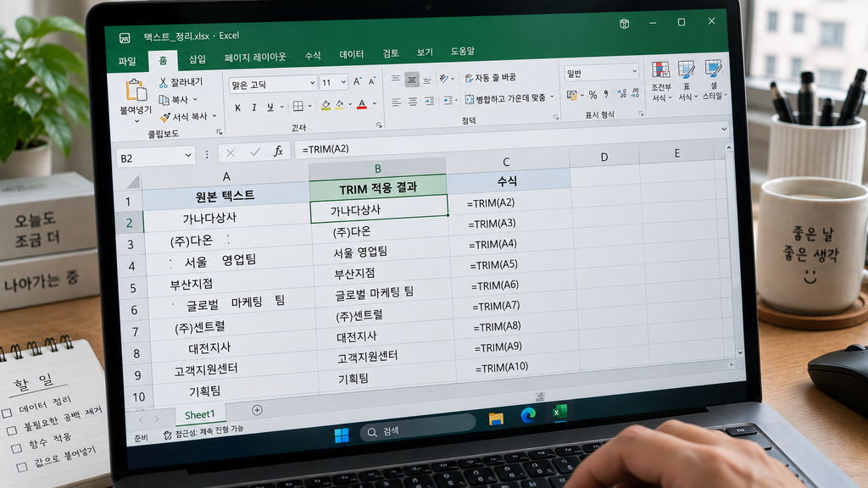The width and height of the screenshot is (868, 488).
Task: Click the save icon in title bar
Action: click(x=125, y=38)
